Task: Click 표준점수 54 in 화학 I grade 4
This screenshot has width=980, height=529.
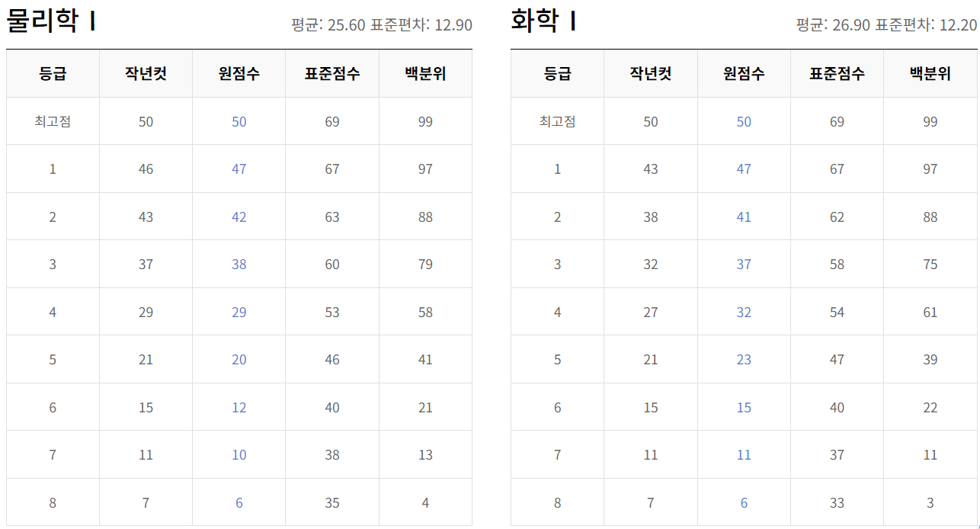Action: tap(837, 313)
